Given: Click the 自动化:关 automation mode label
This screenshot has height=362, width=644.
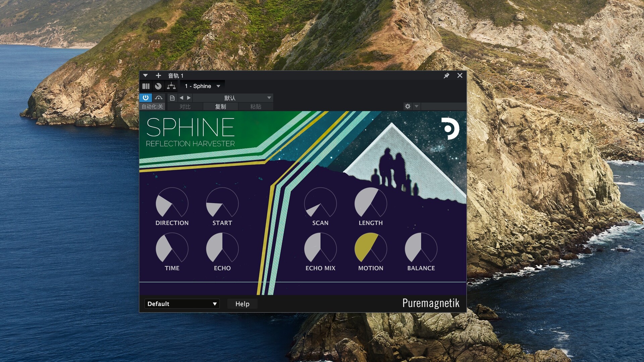Looking at the screenshot, I should (152, 107).
